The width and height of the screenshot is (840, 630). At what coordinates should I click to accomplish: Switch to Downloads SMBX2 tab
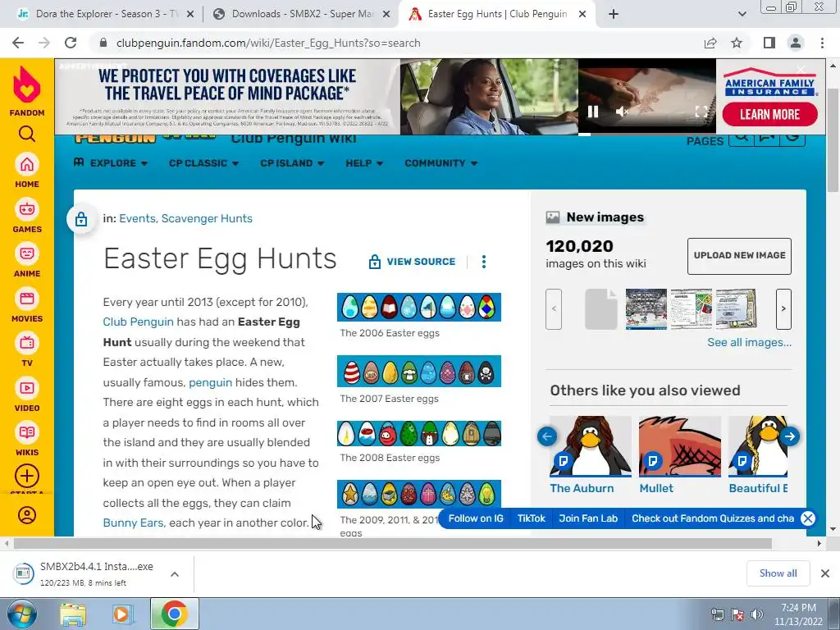(301, 14)
